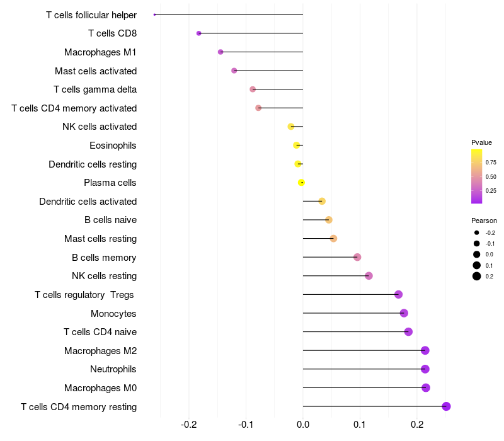Click the Pearson legend title

484,220
